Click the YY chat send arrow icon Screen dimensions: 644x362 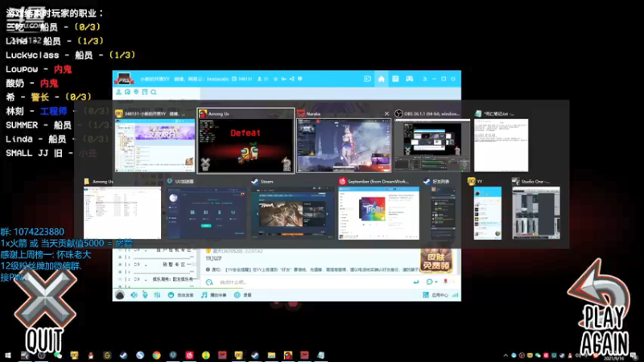tap(416, 282)
